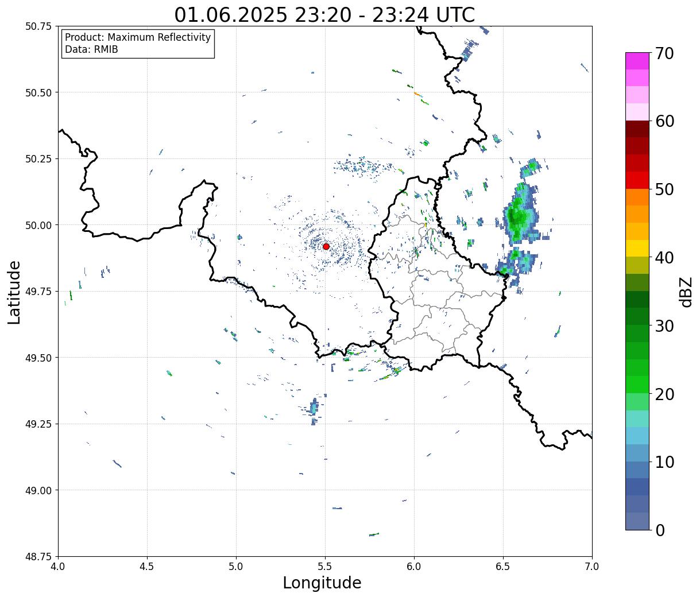Screen dimensions: 700x597
Task: Click the yellow swatch just above 40 dBZ
Action: (x=637, y=248)
